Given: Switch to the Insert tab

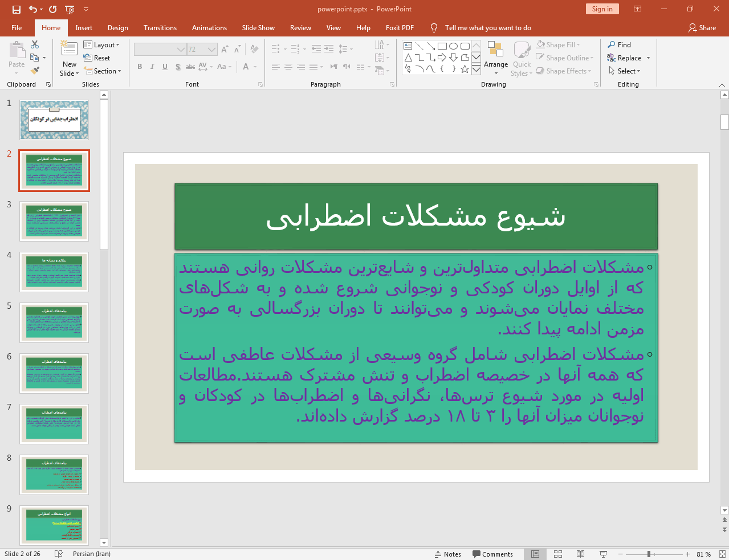Looking at the screenshot, I should coord(84,28).
